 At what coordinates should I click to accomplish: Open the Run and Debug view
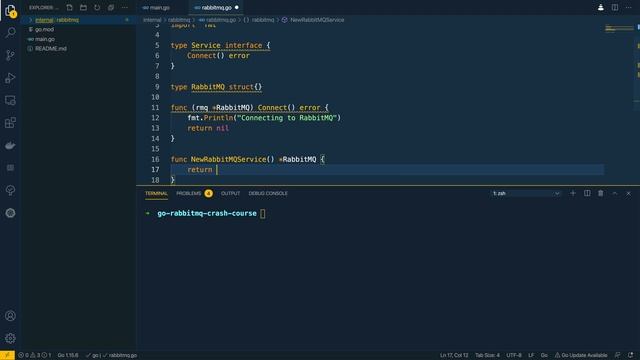tap(10, 78)
